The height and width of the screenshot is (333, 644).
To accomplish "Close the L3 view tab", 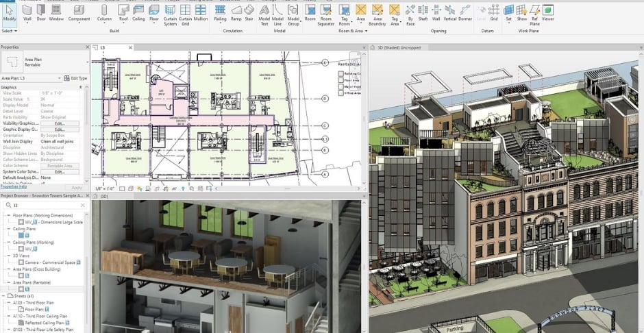I will [x=131, y=48].
